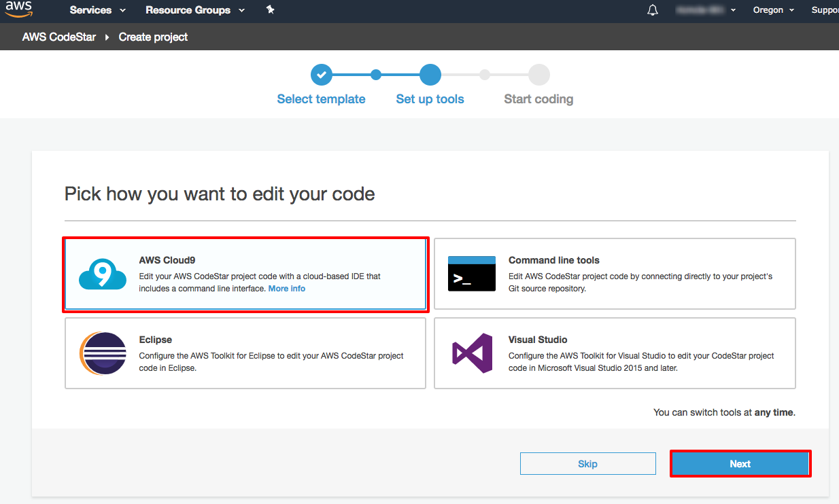839x504 pixels.
Task: Open the Oregon region dropdown
Action: click(x=774, y=10)
